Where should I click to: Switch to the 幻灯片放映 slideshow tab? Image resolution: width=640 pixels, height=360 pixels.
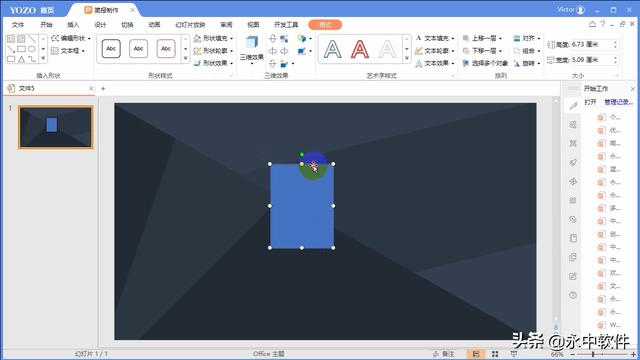pos(190,25)
